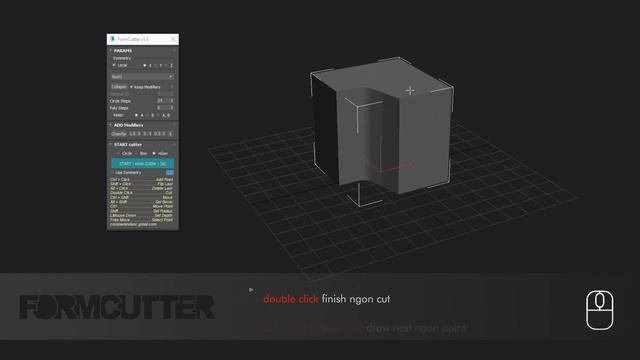Click the "Double Click Cut" hint row

pos(141,193)
